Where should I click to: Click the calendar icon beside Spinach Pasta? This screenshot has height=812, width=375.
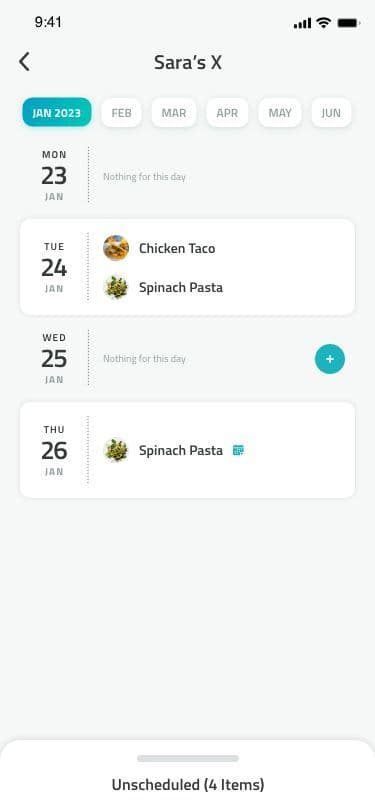[238, 450]
